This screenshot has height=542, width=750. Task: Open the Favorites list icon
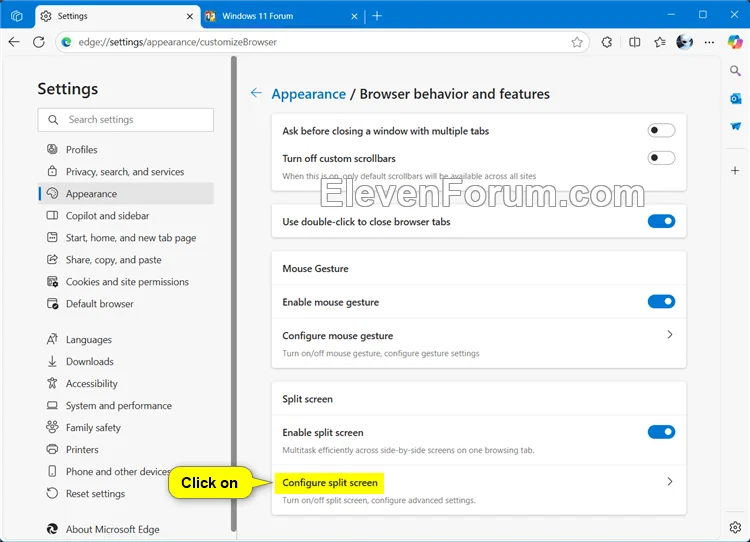click(x=660, y=42)
